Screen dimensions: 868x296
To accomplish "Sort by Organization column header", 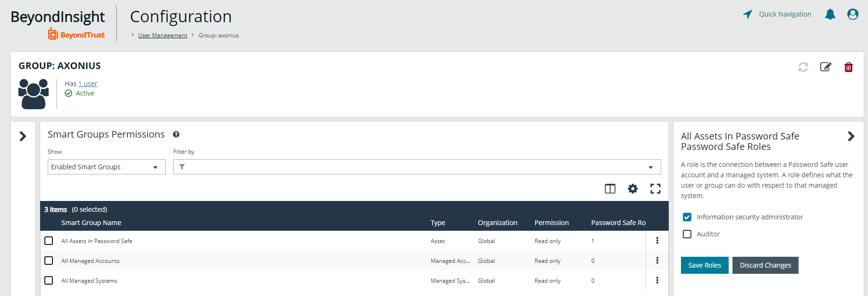I will coord(497,223).
